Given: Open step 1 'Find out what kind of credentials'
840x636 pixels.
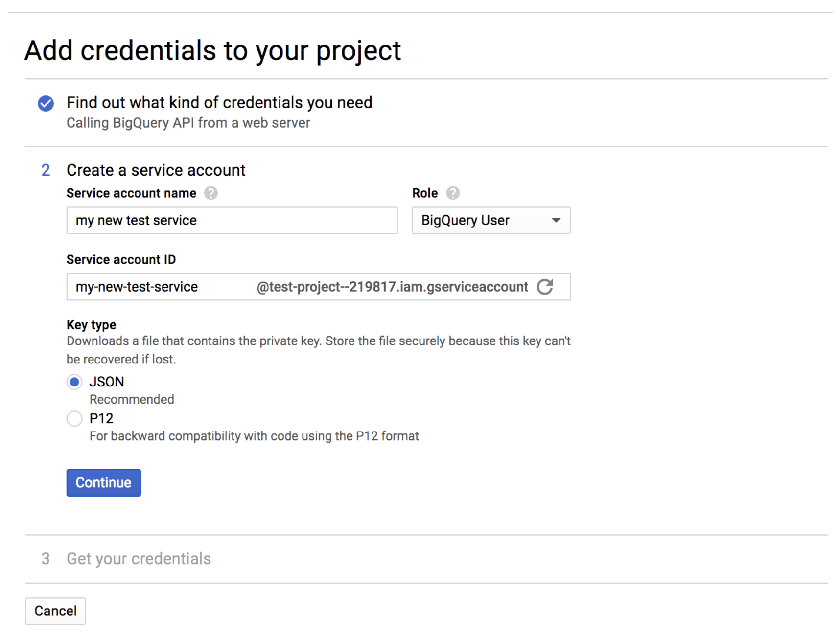Looking at the screenshot, I should coord(219,103).
